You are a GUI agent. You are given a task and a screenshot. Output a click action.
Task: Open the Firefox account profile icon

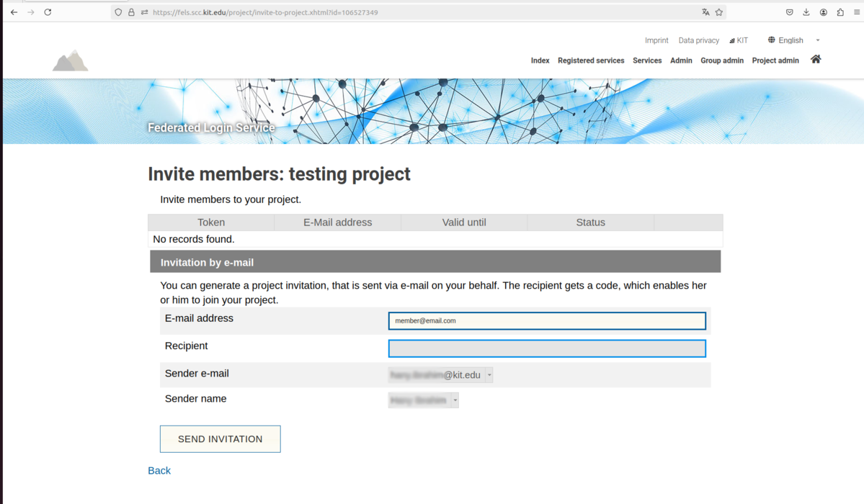tap(823, 12)
